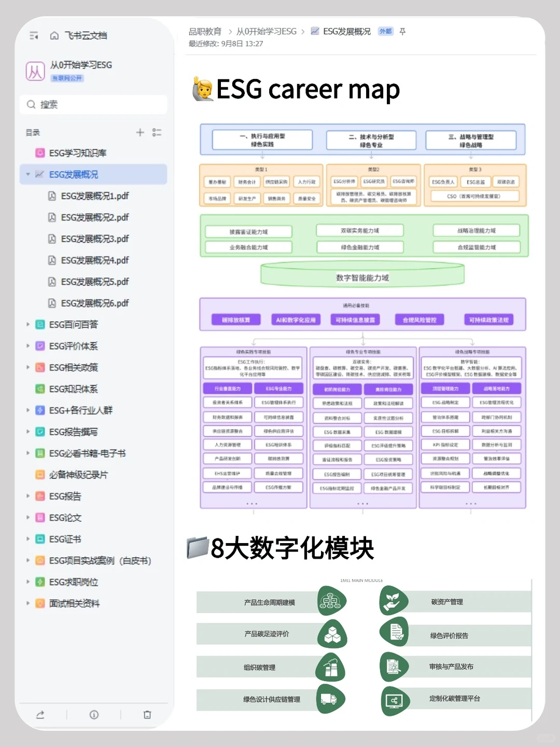This screenshot has height=747, width=560.
Task: Collapse the sidebar using the top-left panel icon
Action: click(x=34, y=35)
